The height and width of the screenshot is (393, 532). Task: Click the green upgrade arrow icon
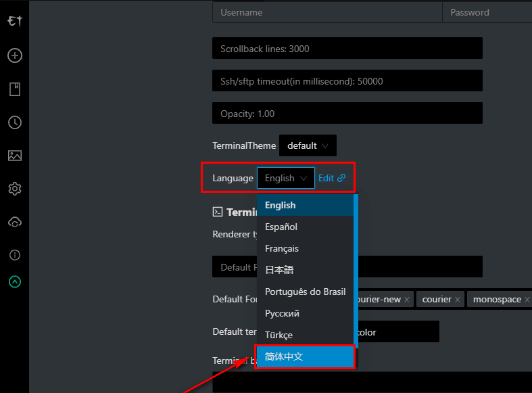point(14,281)
